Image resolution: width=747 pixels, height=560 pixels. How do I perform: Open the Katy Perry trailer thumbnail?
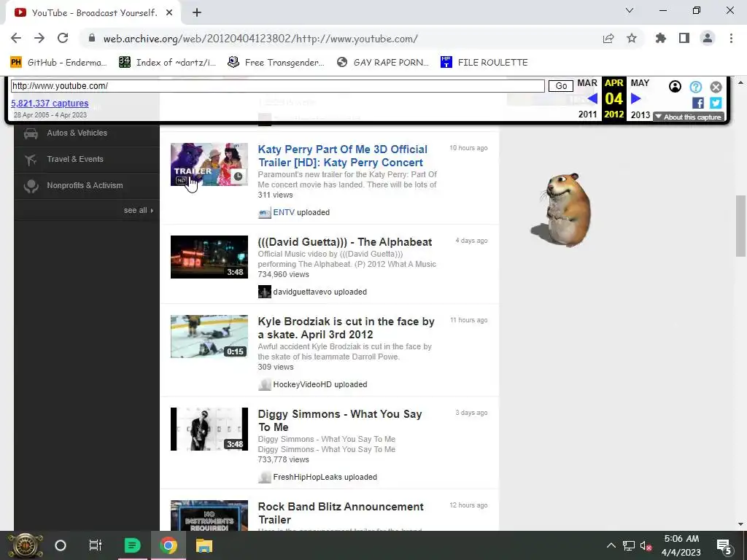pyautogui.click(x=209, y=164)
